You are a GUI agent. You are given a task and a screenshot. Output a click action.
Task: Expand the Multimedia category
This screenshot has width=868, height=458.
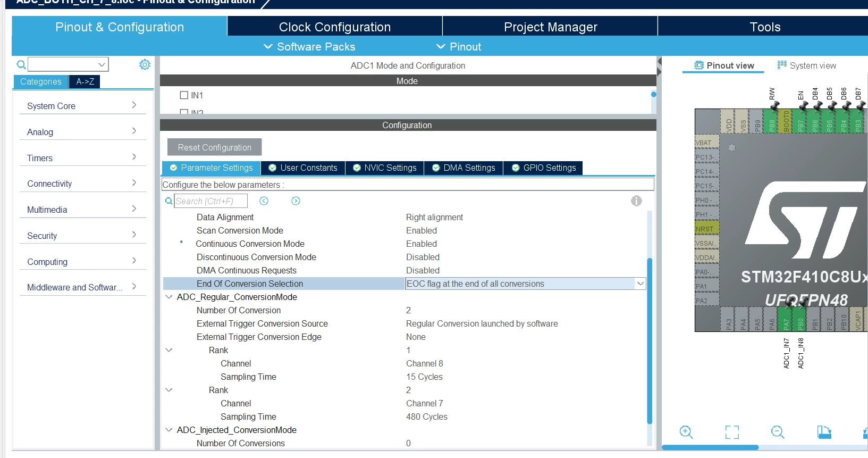(82, 210)
